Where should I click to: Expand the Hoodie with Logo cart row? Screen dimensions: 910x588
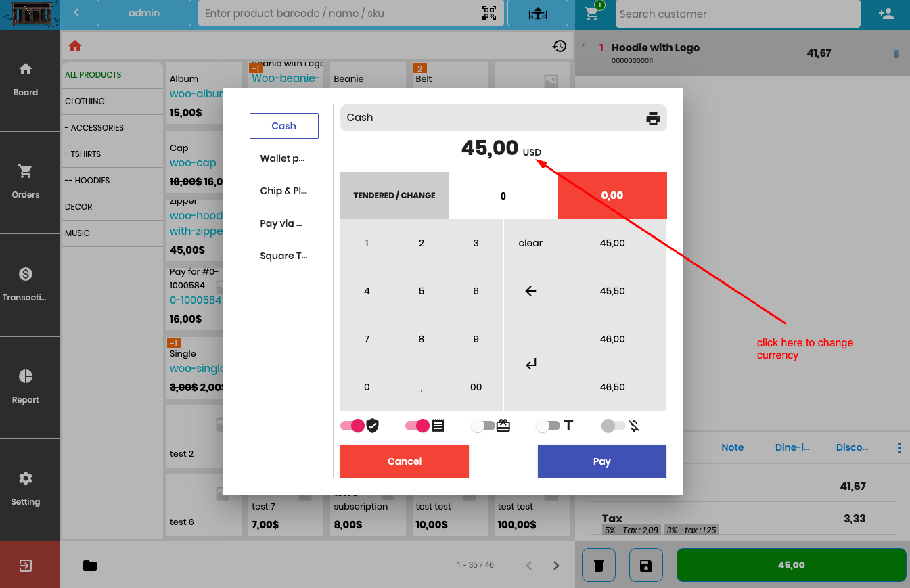(583, 45)
